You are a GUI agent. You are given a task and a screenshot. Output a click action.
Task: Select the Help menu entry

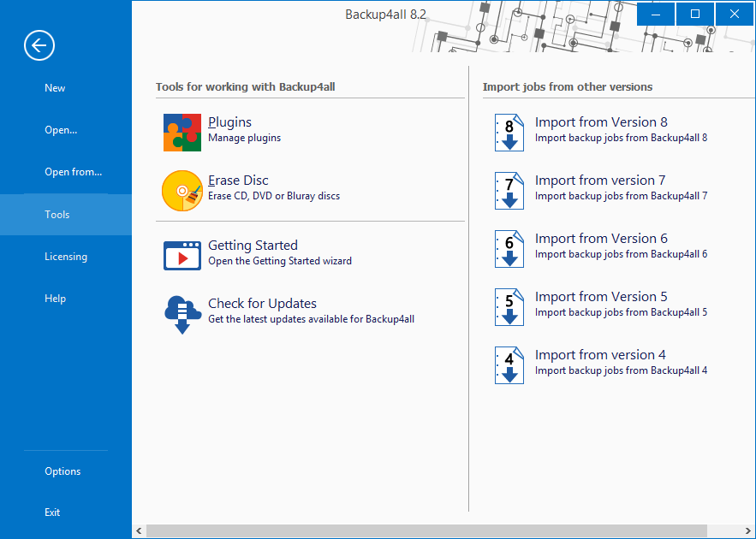click(x=55, y=298)
